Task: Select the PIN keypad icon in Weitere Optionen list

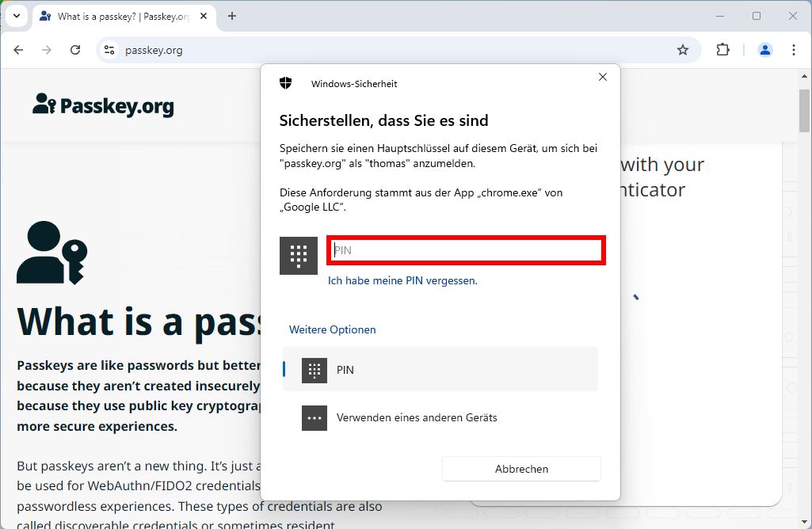Action: pos(314,370)
